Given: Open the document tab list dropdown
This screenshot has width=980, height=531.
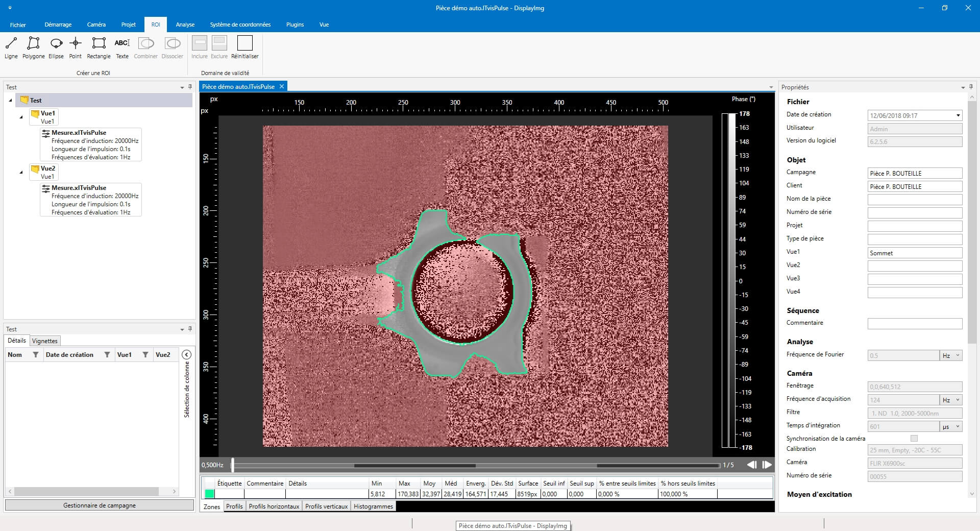Looking at the screenshot, I should [x=771, y=87].
